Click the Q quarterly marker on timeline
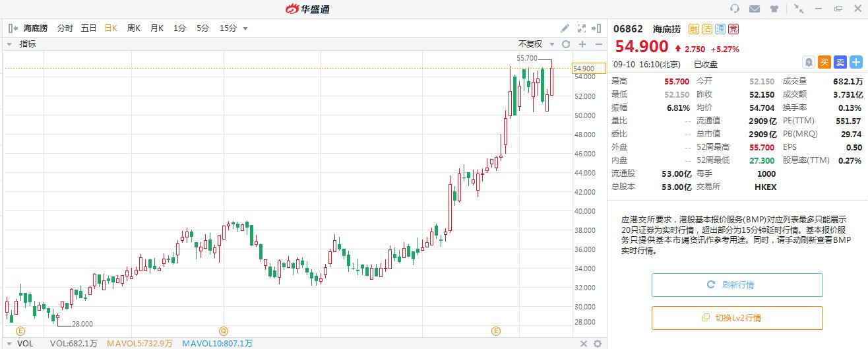Screen dimensions: 868x349 pyautogui.click(x=224, y=331)
